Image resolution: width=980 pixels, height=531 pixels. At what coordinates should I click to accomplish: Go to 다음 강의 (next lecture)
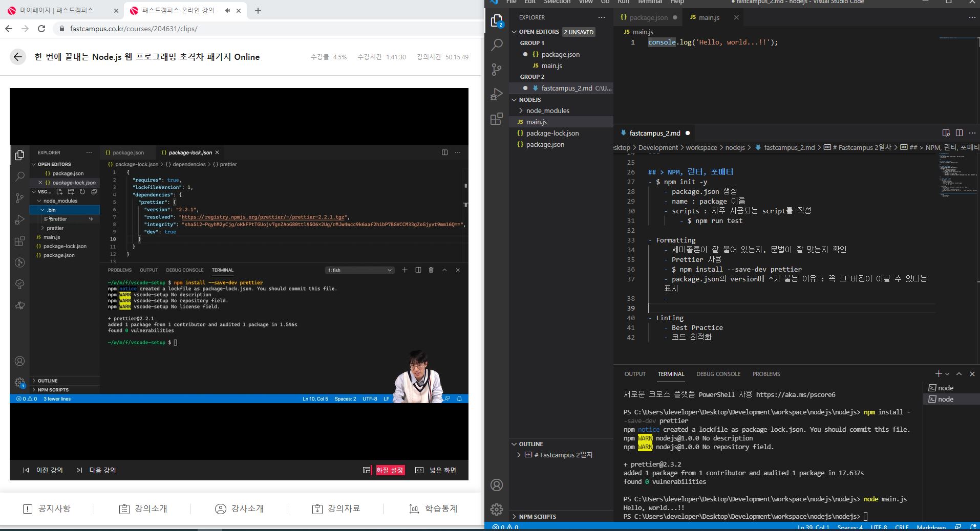click(96, 470)
